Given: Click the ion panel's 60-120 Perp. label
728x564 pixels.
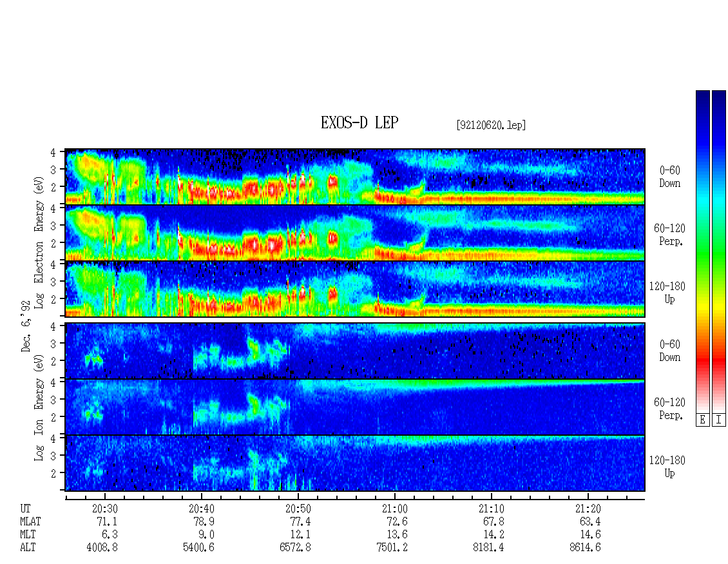Looking at the screenshot, I should click(x=669, y=409).
